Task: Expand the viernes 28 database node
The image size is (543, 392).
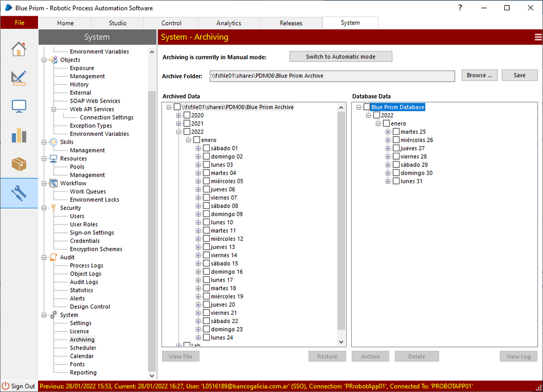Action: [388, 157]
